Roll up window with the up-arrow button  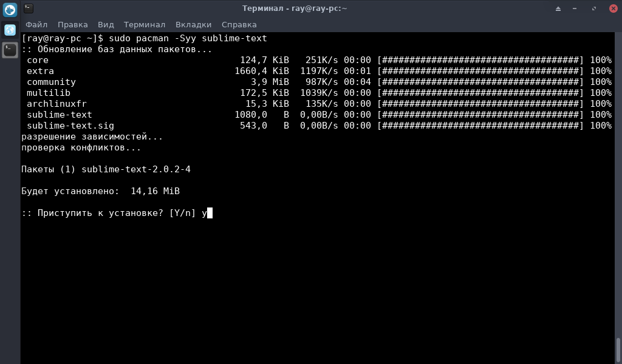[x=558, y=8]
